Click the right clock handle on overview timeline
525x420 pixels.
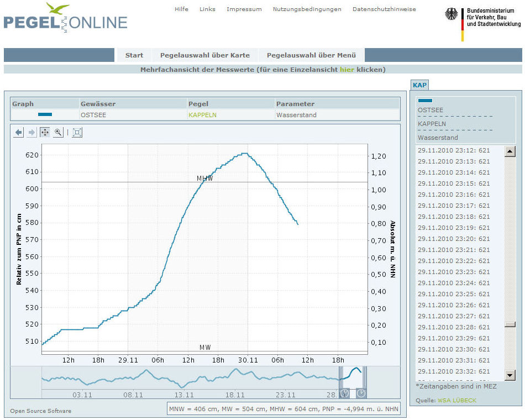click(x=361, y=393)
